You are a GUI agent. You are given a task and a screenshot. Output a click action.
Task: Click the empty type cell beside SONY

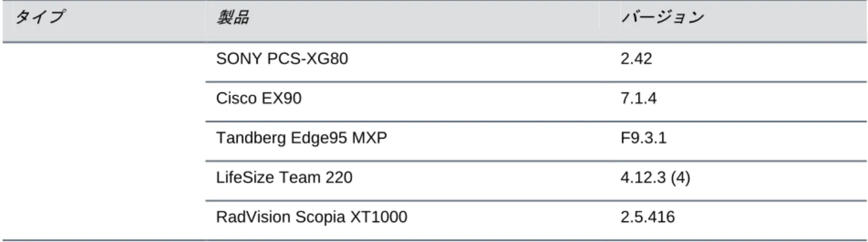tap(103, 60)
